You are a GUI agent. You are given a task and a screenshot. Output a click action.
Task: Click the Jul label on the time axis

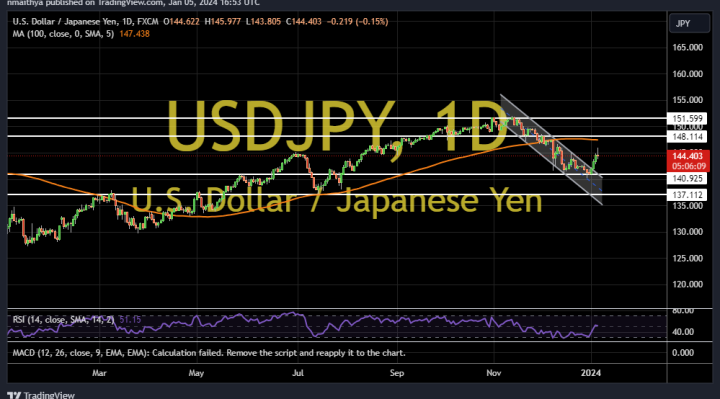click(298, 372)
